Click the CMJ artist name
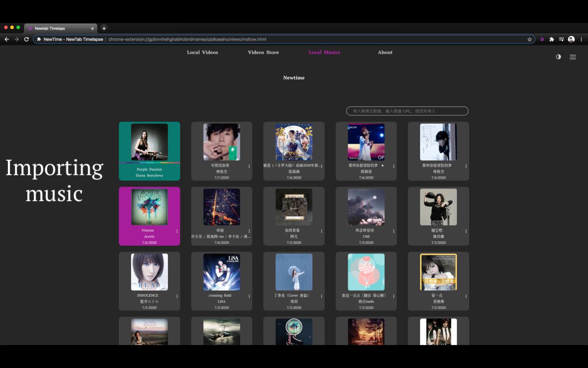This screenshot has height=368, width=588. (x=366, y=236)
